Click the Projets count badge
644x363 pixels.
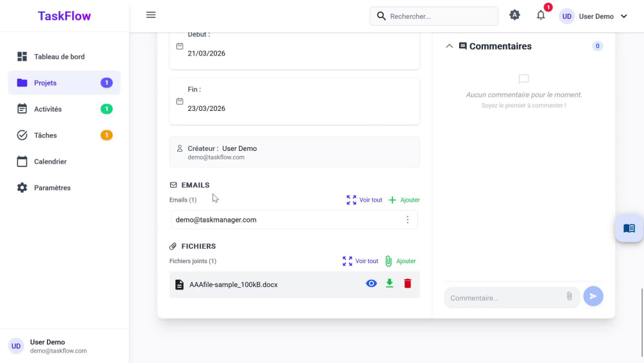[106, 83]
